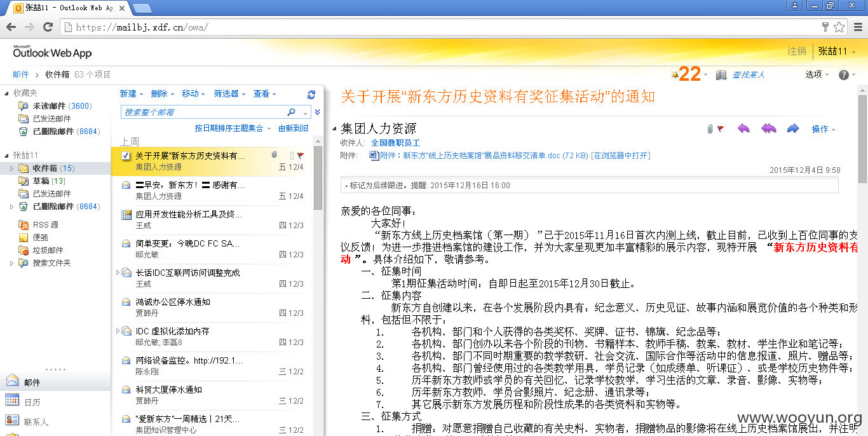Click the bookmark star in address bar
Viewport: 868px width, 436px height.
[x=839, y=27]
